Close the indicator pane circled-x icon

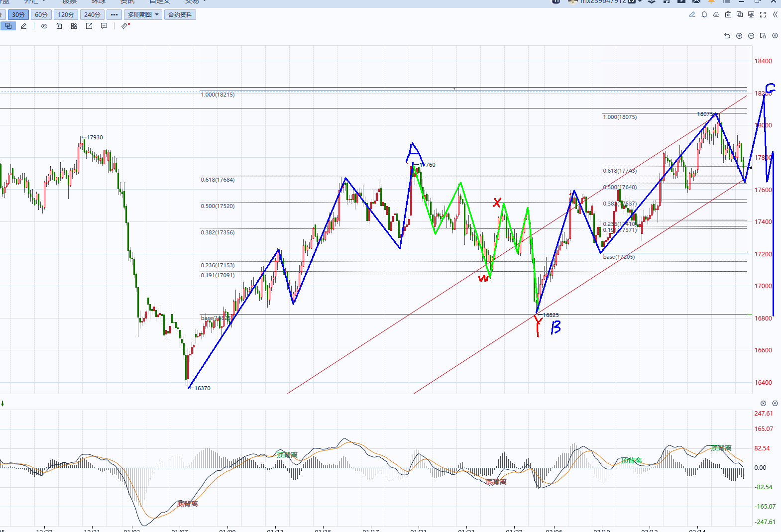(x=764, y=403)
